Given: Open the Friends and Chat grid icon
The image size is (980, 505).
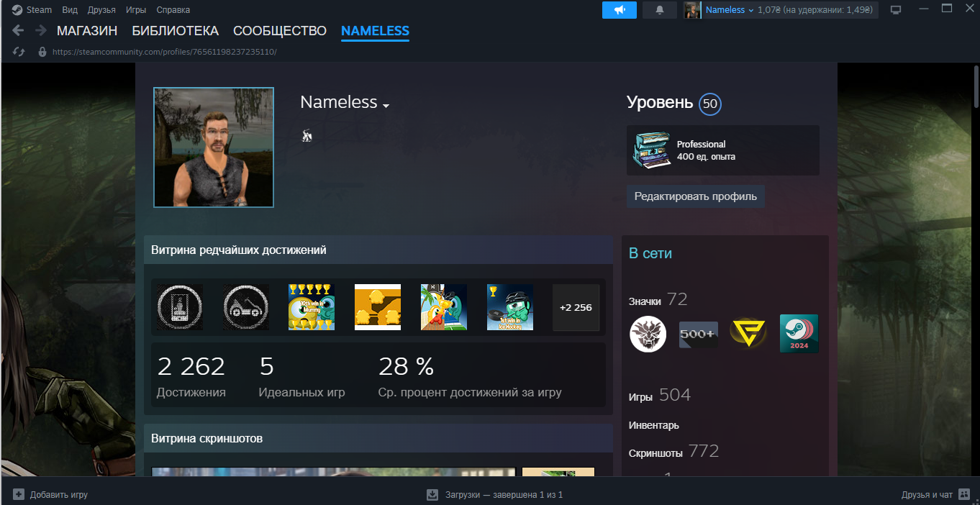Looking at the screenshot, I should (965, 495).
